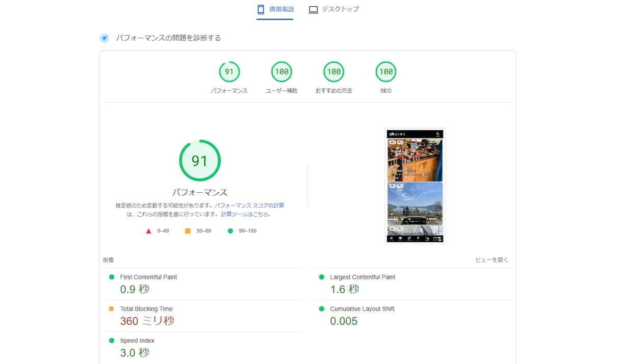Click the 0–49 legend label
622x364 pixels.
pyautogui.click(x=163, y=231)
